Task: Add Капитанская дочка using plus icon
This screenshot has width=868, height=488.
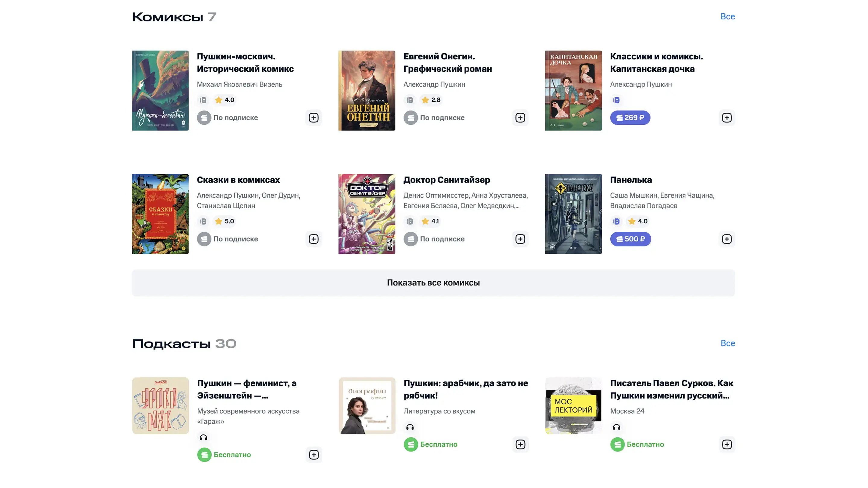Action: coord(726,117)
